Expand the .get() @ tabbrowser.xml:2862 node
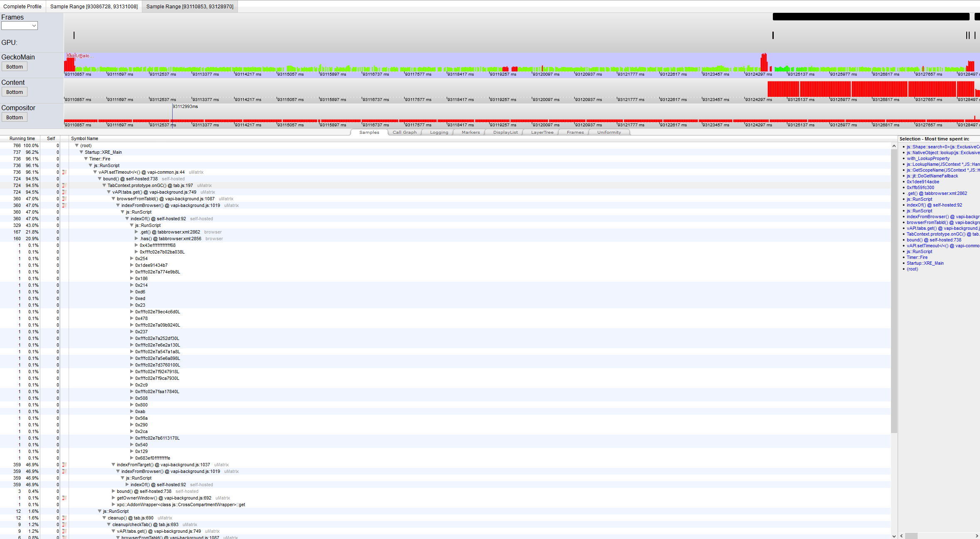The height and width of the screenshot is (539, 980). coord(136,232)
